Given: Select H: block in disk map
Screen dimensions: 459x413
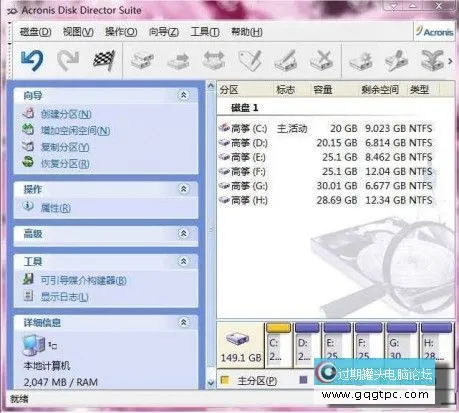Looking at the screenshot, I should pyautogui.click(x=436, y=345).
